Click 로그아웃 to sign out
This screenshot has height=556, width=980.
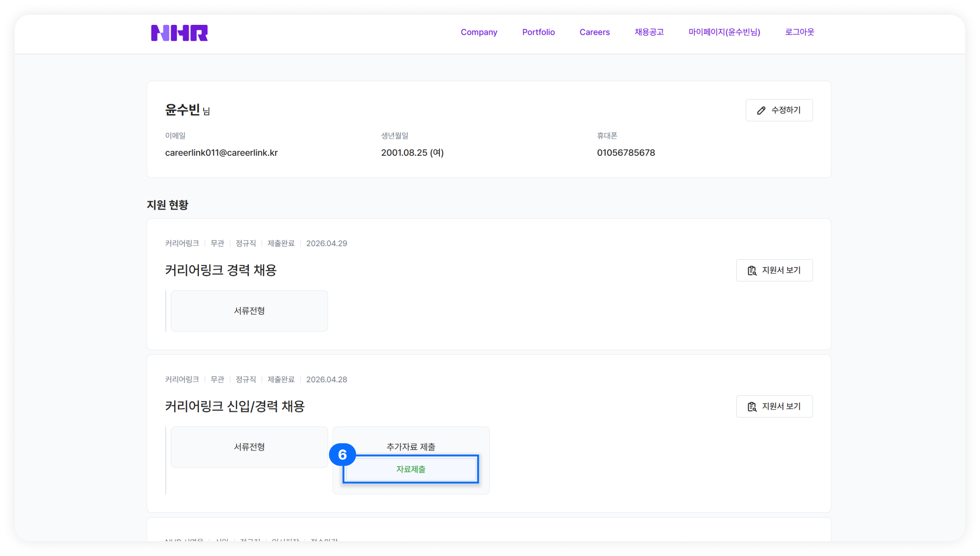[x=799, y=32]
